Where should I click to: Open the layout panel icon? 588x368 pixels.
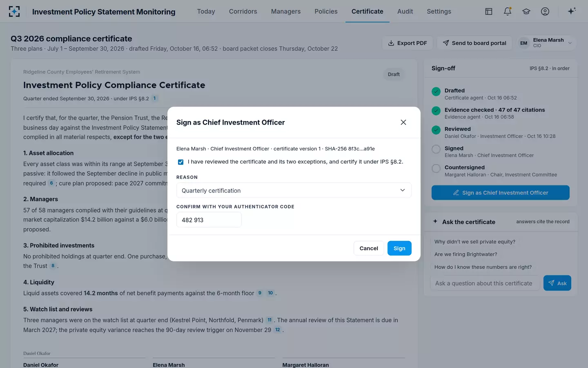[489, 11]
